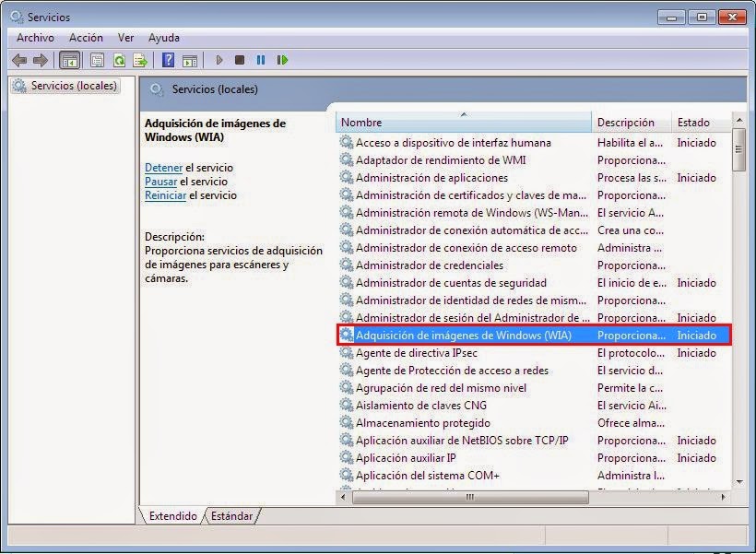
Task: Click vertical scrollbar down arrow
Action: point(739,482)
